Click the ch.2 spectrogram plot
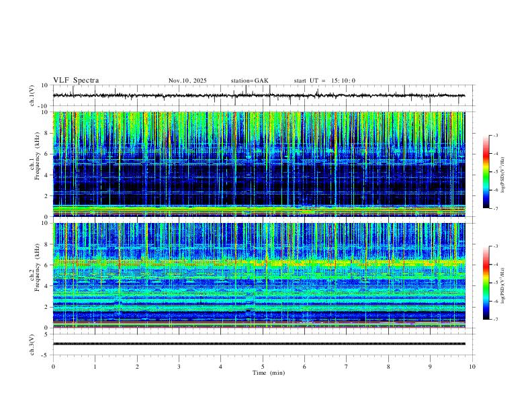The height and width of the screenshot is (411, 532). pyautogui.click(x=259, y=275)
